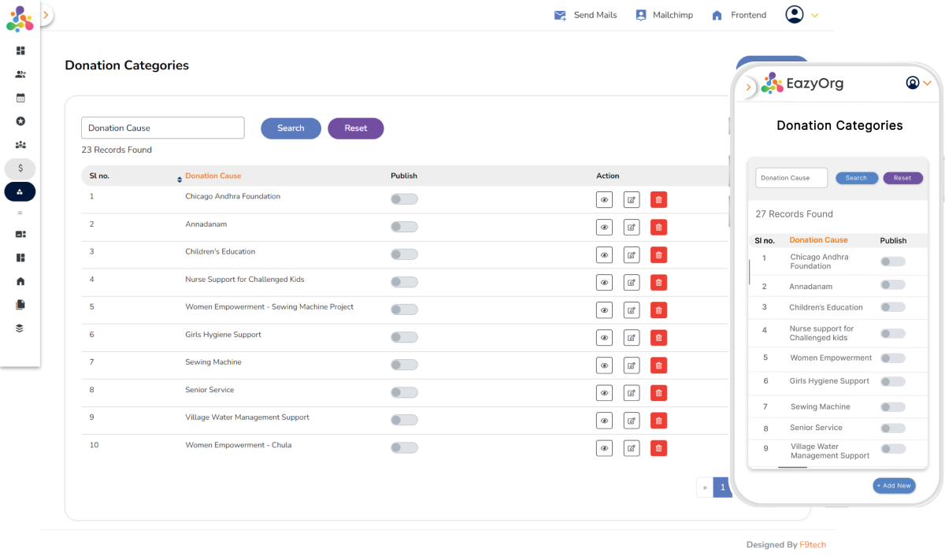Open the dollar sign donations icon
The image size is (945, 560).
point(20,169)
